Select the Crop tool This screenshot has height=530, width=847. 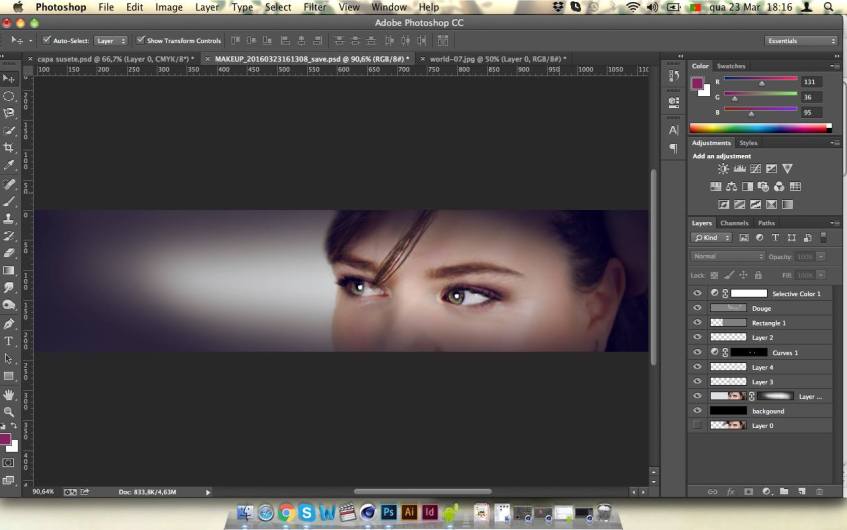[x=9, y=148]
